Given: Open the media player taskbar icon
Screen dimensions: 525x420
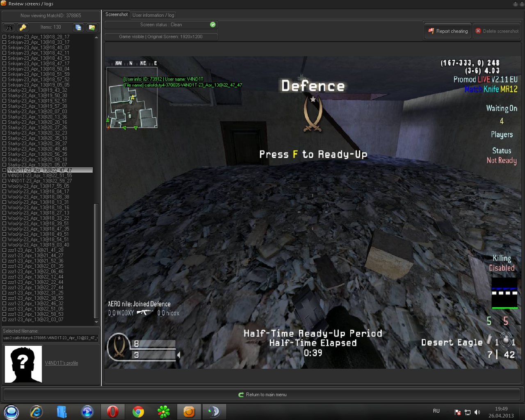Looking at the screenshot, I should pos(87,411).
